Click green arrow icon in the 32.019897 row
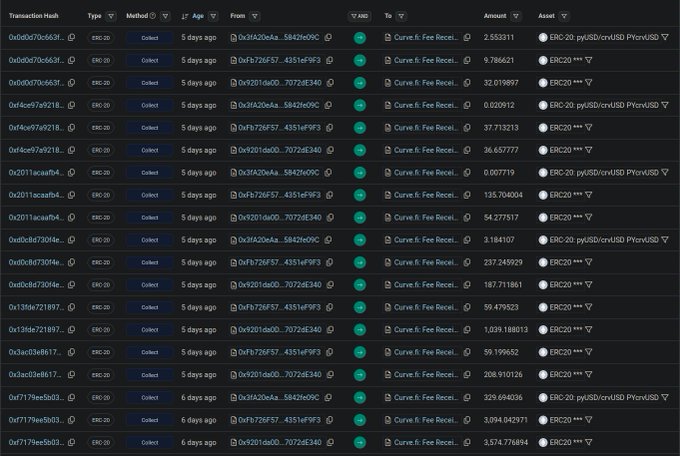 click(x=359, y=82)
